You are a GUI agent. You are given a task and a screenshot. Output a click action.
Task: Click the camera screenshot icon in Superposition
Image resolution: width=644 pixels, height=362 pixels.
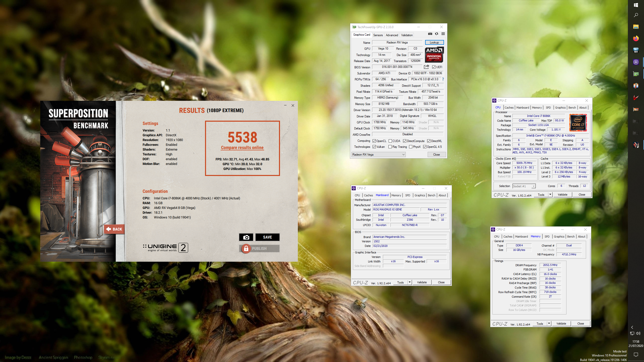(246, 237)
